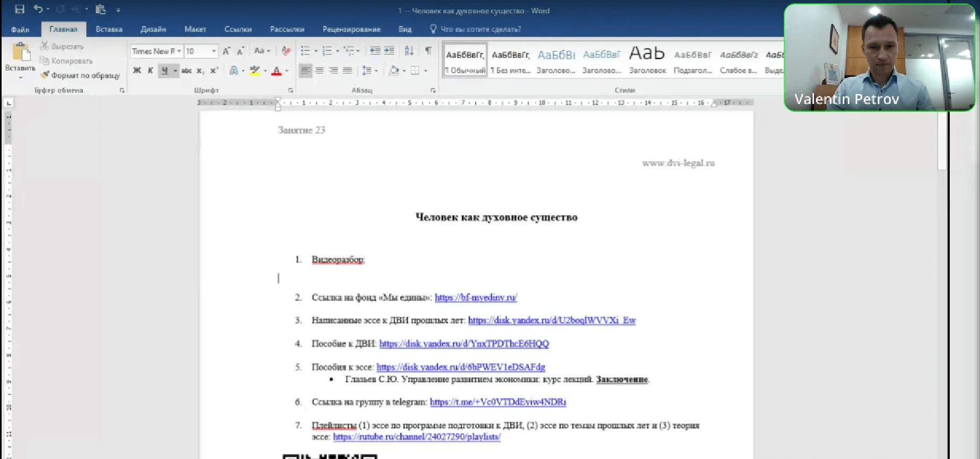The width and height of the screenshot is (980, 459).
Task: Expand the undo history dropdown arrow
Action: click(x=48, y=9)
